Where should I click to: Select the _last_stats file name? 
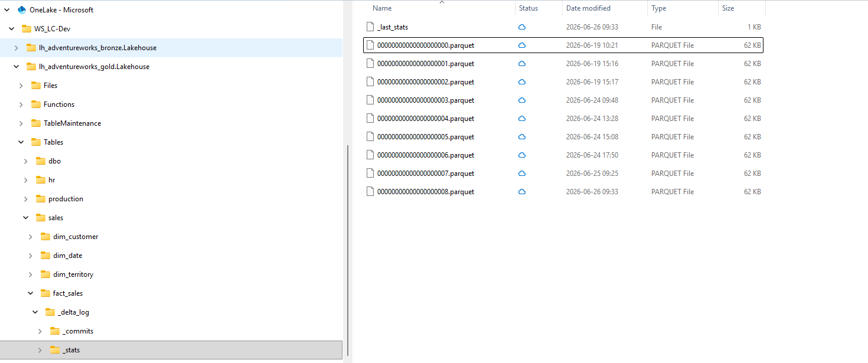click(393, 27)
